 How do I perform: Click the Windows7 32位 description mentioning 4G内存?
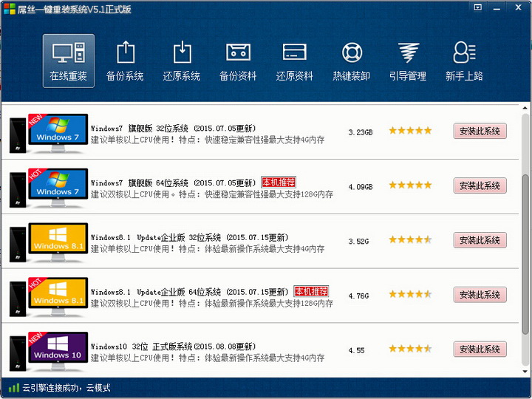pos(208,140)
